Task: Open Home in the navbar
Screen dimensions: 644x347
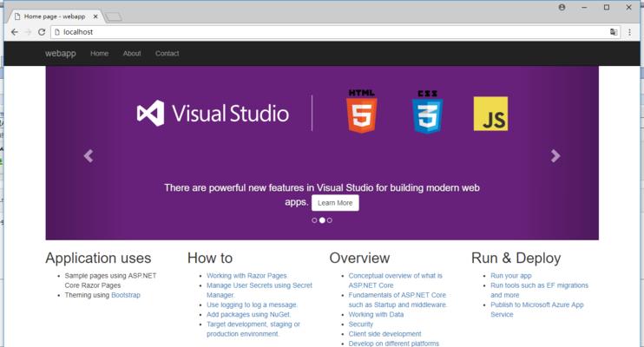Action: click(100, 54)
